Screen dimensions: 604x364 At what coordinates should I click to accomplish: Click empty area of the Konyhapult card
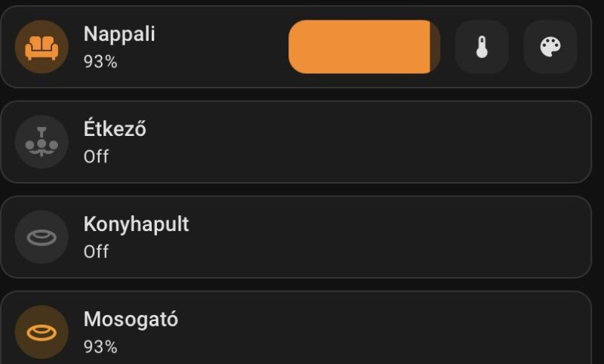point(377,237)
